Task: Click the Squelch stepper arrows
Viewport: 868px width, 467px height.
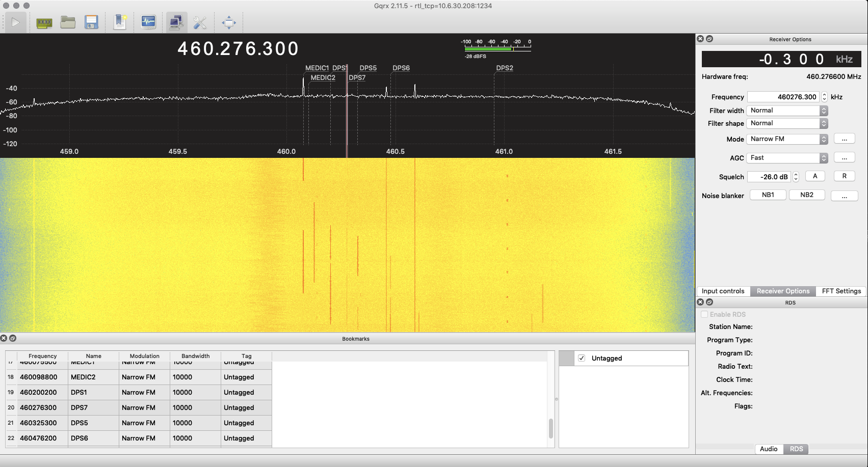Action: coord(796,177)
